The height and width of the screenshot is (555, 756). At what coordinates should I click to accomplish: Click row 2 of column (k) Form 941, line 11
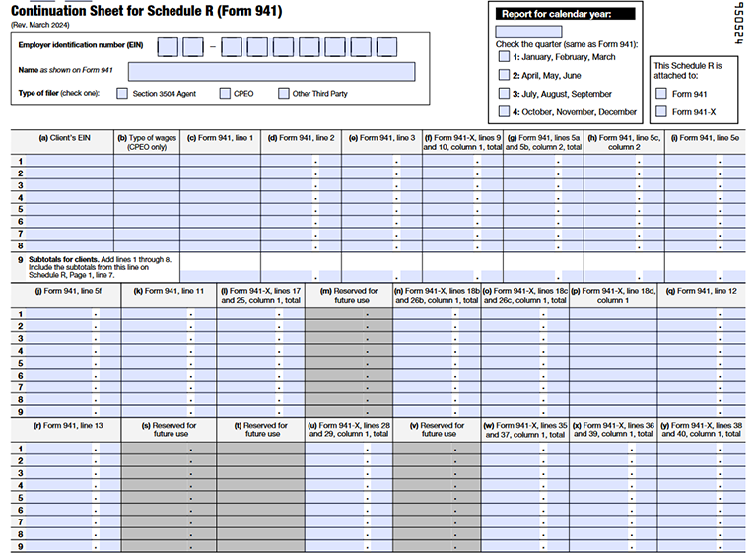(x=169, y=326)
